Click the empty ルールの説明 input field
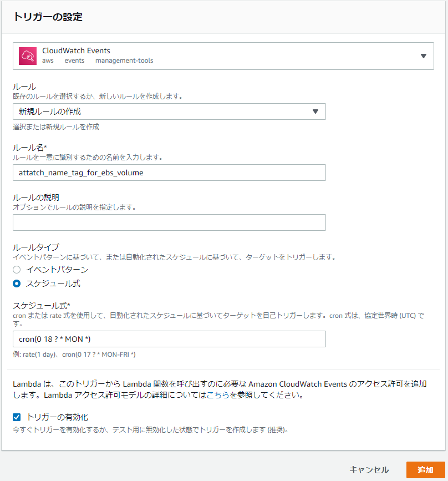 tap(170, 222)
